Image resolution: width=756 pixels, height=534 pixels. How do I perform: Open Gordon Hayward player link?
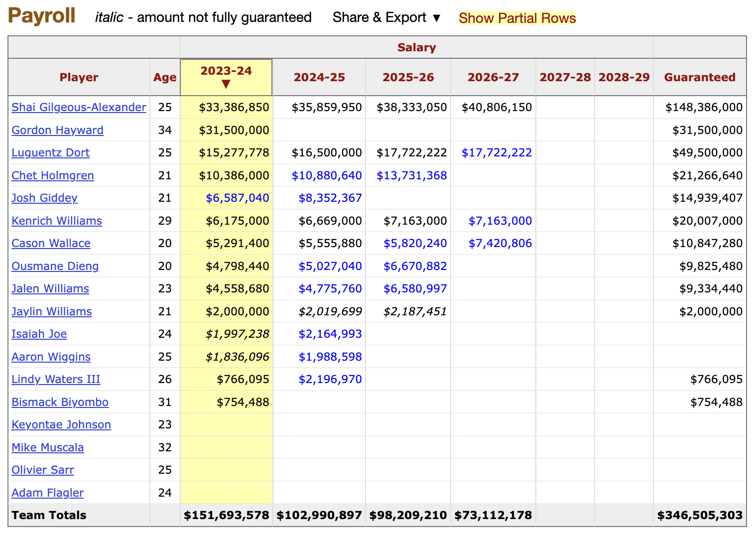[57, 130]
